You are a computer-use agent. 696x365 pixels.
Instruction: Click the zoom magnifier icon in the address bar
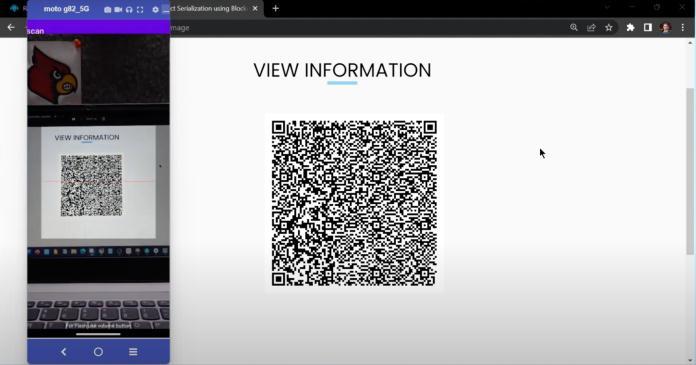pyautogui.click(x=574, y=28)
